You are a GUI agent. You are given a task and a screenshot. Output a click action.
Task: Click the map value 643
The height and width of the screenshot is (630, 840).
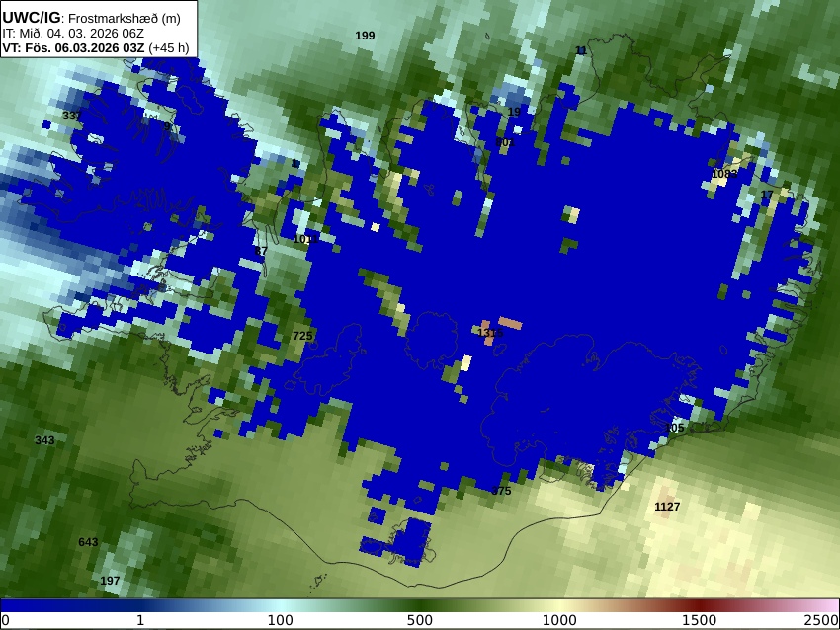tap(88, 542)
